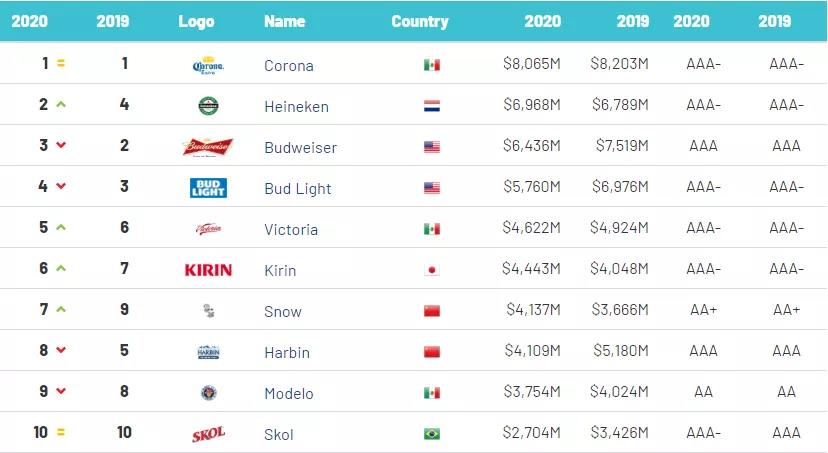Click the red KIRIN logo
Image resolution: width=828 pixels, height=453 pixels.
point(208,270)
